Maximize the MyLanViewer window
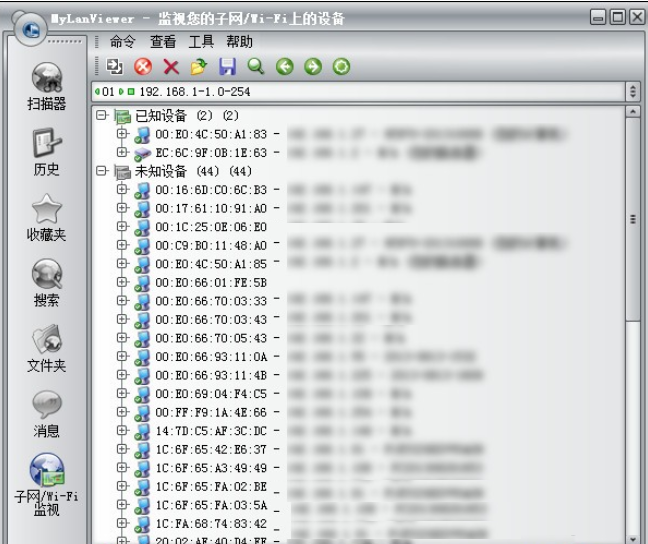This screenshot has height=544, width=648. 618,17
